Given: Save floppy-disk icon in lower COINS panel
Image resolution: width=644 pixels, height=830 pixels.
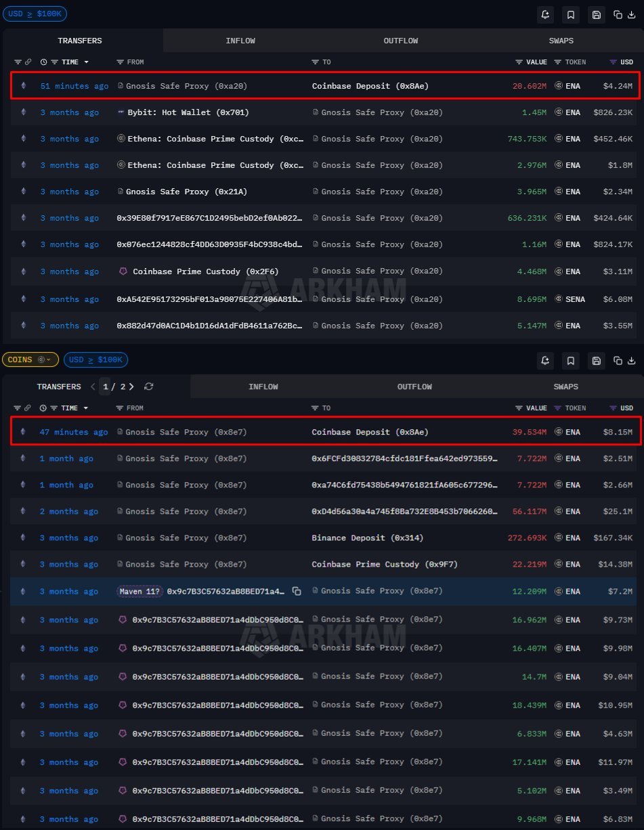Looking at the screenshot, I should [x=596, y=360].
